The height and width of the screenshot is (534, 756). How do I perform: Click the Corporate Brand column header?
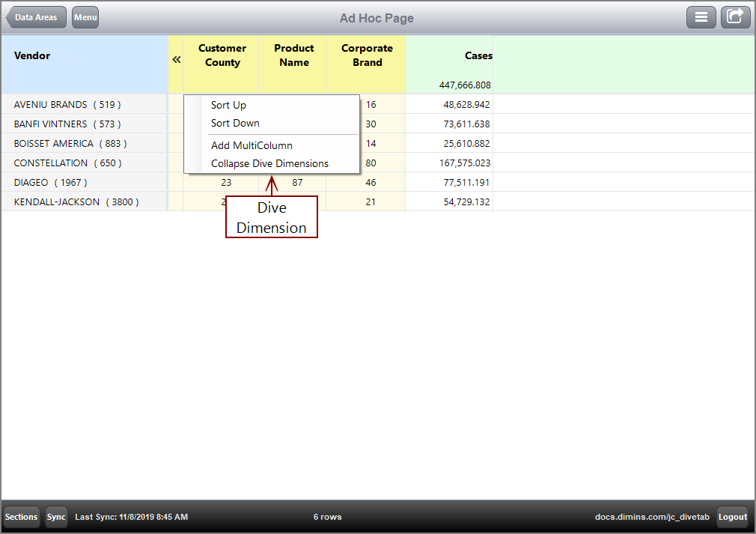point(367,55)
